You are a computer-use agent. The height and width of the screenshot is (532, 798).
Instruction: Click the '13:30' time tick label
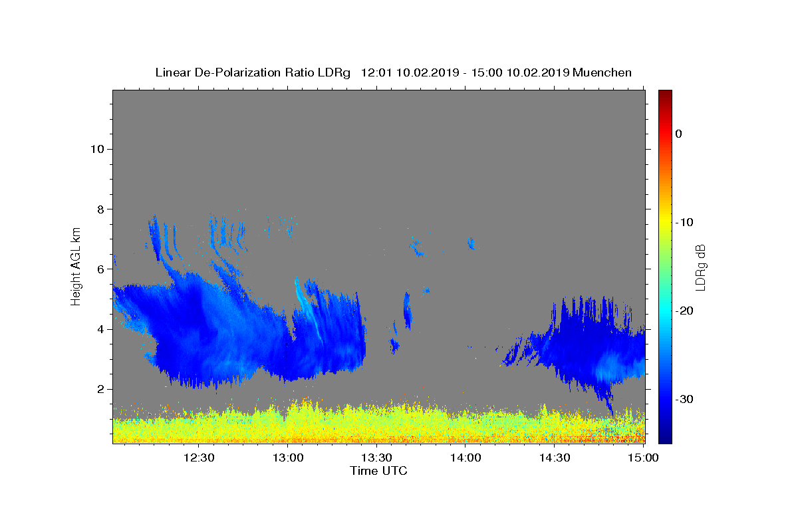click(376, 458)
